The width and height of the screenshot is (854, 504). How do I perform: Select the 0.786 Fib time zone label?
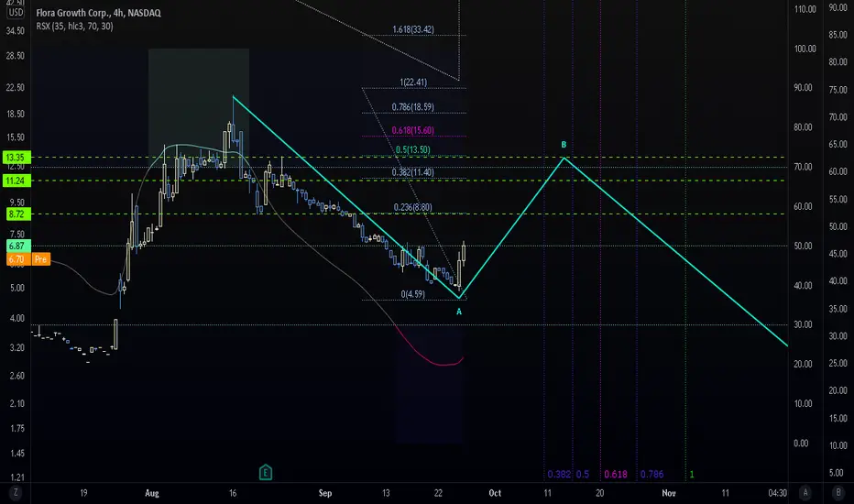[651, 474]
